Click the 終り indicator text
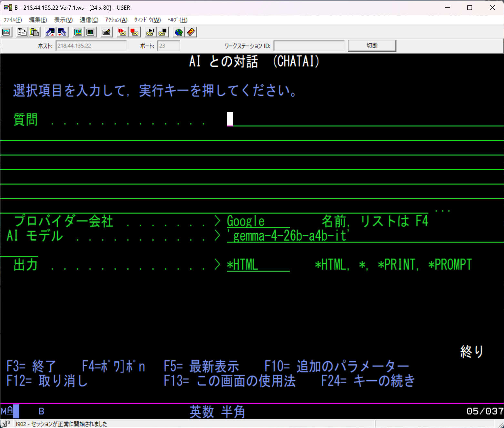The image size is (504, 428). point(472,352)
